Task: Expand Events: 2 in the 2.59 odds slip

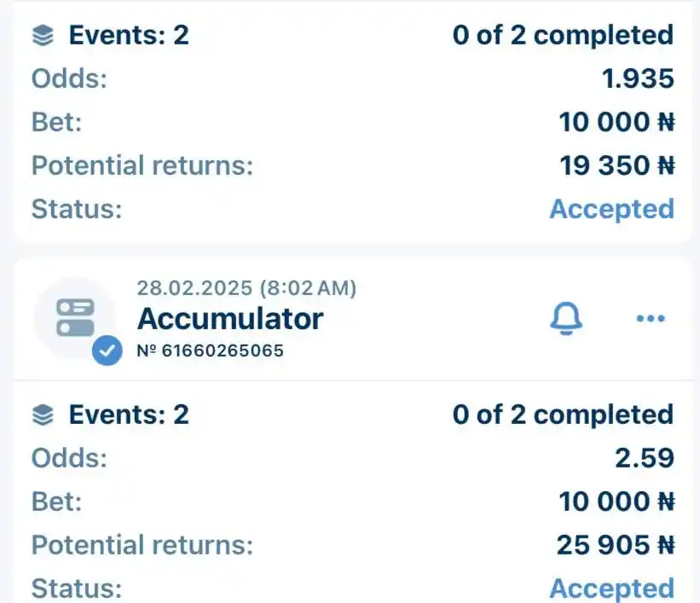Action: coord(128,415)
